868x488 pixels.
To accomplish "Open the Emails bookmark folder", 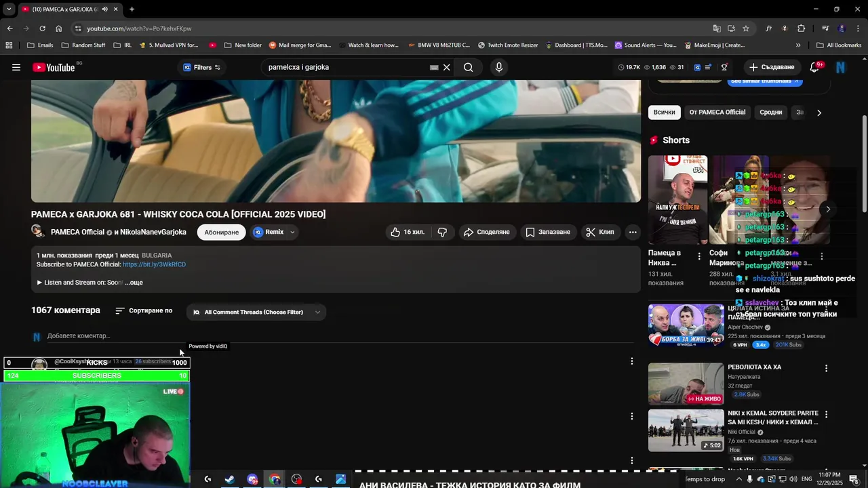I will (39, 45).
